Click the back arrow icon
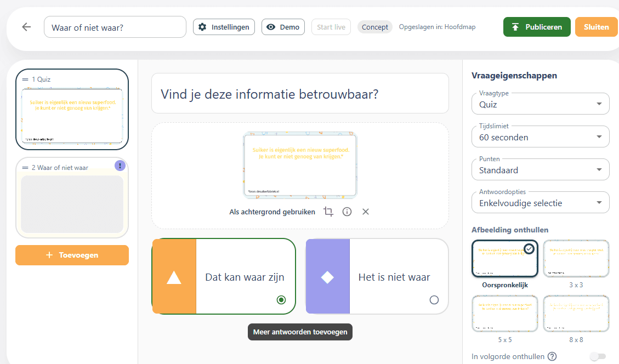 pos(26,27)
